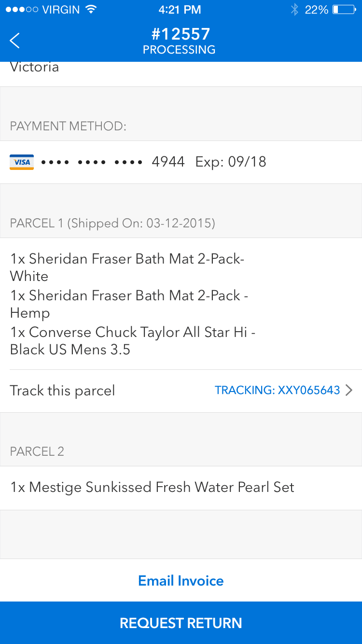Tap the 4:21 PM status bar clock
This screenshot has height=644, width=362.
pos(180,10)
